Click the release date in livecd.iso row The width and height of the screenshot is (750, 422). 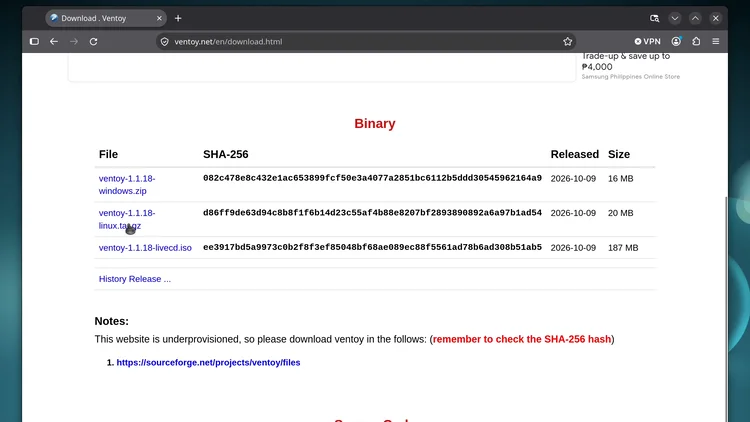click(x=573, y=248)
